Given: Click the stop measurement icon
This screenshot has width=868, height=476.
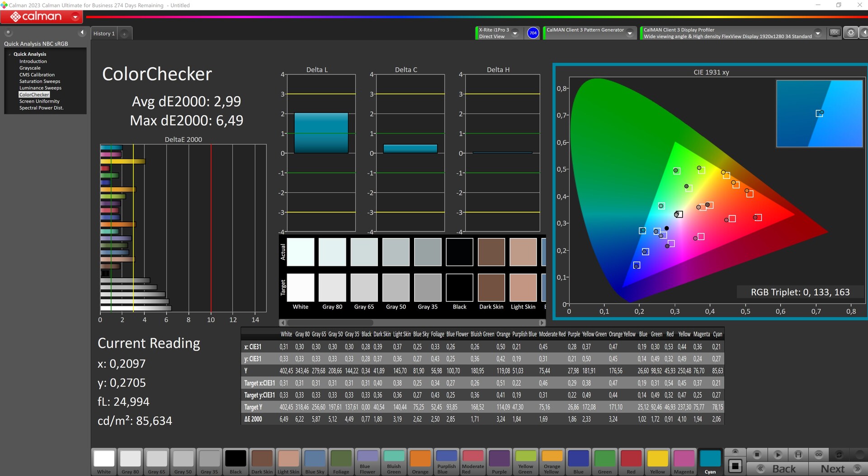Looking at the screenshot, I should pos(757,454).
